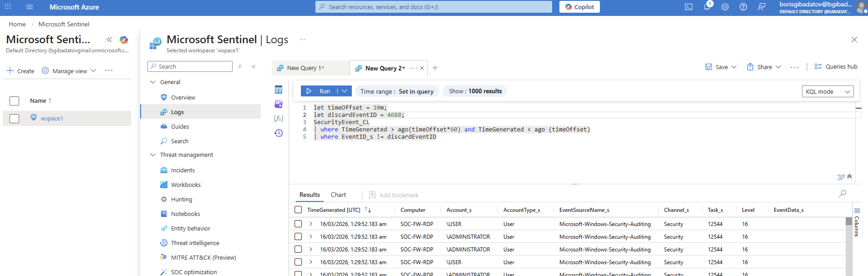Image resolution: width=868 pixels, height=276 pixels.
Task: Open portal settings gear icon
Action: [x=725, y=7]
